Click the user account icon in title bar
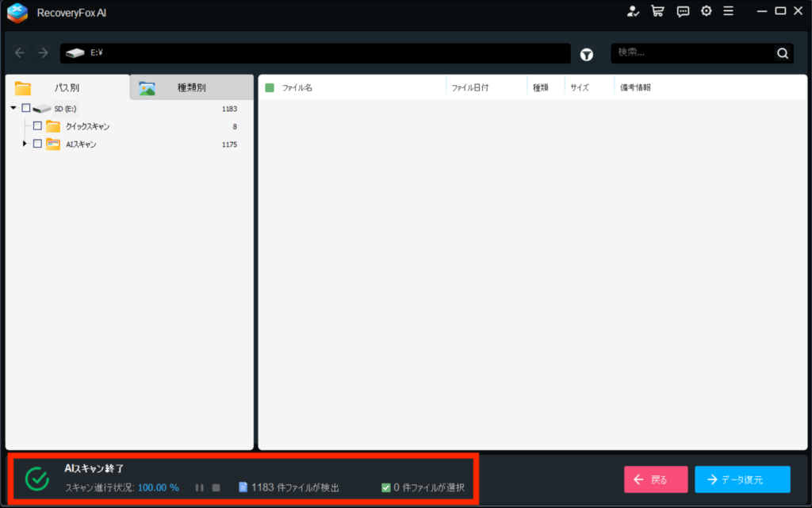 (633, 11)
